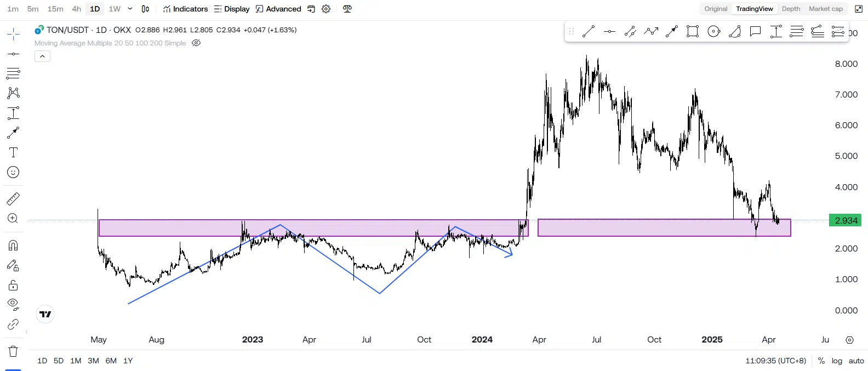Collapse the indicator legend chevron
Image resolution: width=868 pixels, height=371 pixels.
42,56
